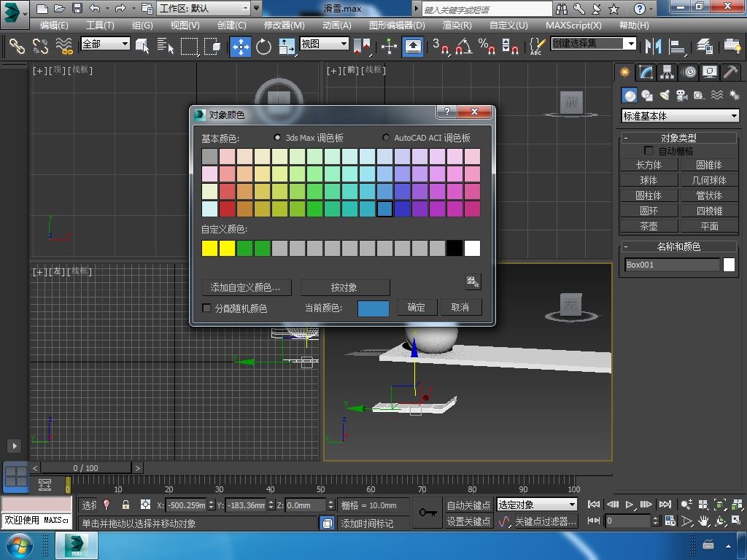Open the reference coordinate system dropdown

pyautogui.click(x=324, y=44)
